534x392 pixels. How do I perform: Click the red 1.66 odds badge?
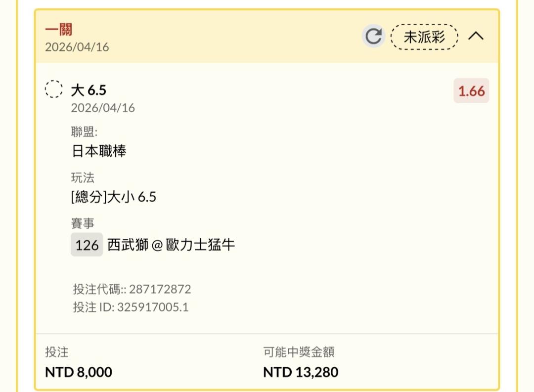point(471,91)
